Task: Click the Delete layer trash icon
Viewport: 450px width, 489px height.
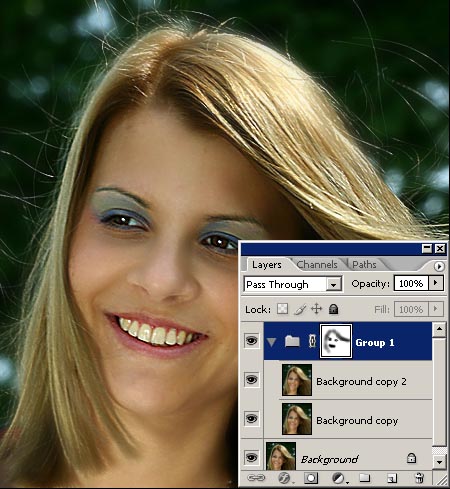Action: 420,478
